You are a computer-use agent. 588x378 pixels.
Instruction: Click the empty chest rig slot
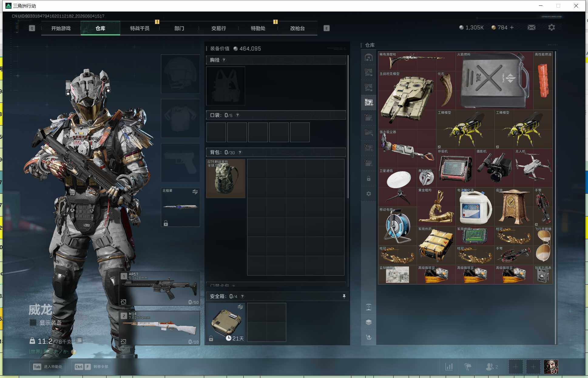[x=225, y=86]
